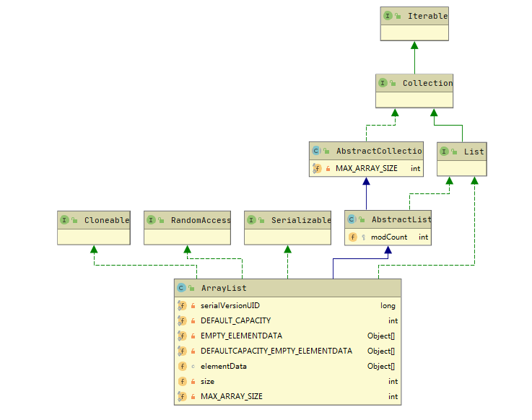Click MAX_ARRAY_SIZE field in ArrayList

click(x=231, y=396)
